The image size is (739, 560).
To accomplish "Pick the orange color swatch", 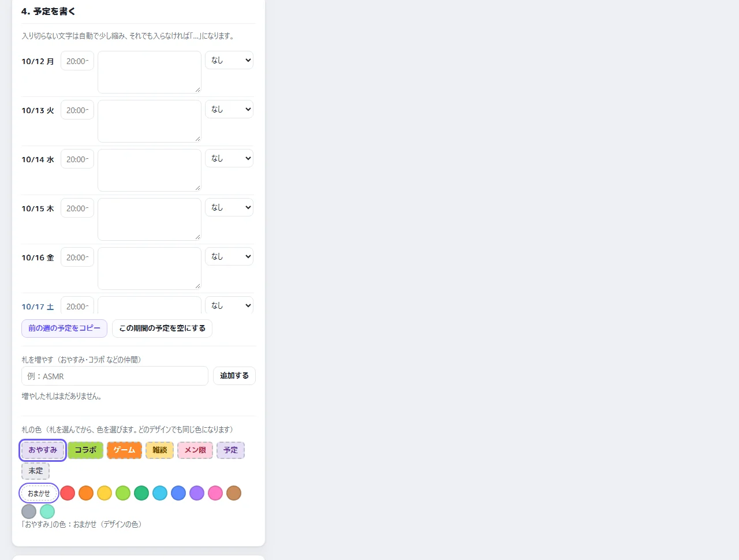I will 86,493.
